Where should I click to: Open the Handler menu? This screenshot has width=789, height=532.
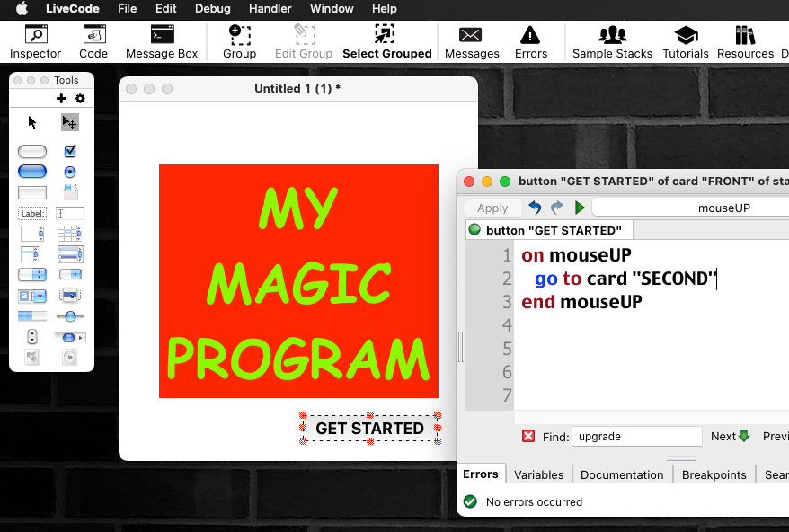point(270,9)
